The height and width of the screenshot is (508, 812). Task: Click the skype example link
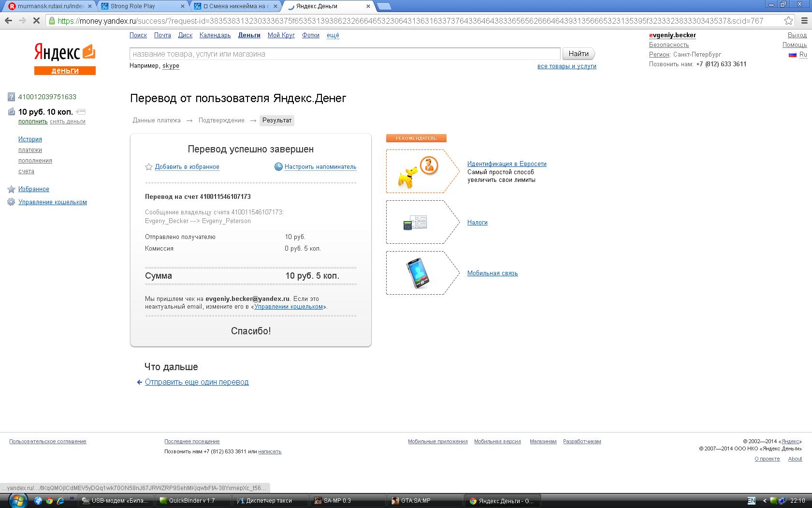(171, 66)
